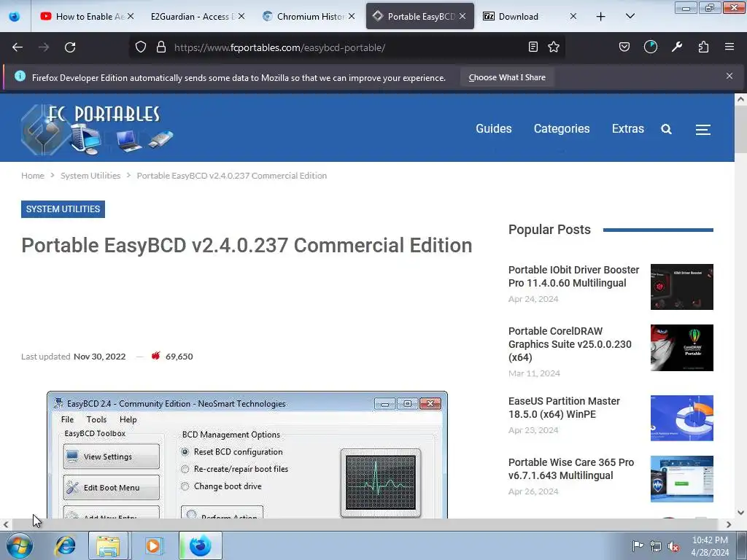The image size is (747, 560).
Task: Open the site hamburger sidebar menu
Action: (703, 130)
